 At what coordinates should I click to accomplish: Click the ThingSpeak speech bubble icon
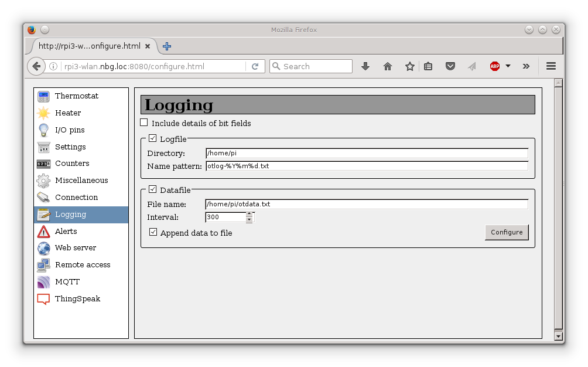pyautogui.click(x=43, y=299)
